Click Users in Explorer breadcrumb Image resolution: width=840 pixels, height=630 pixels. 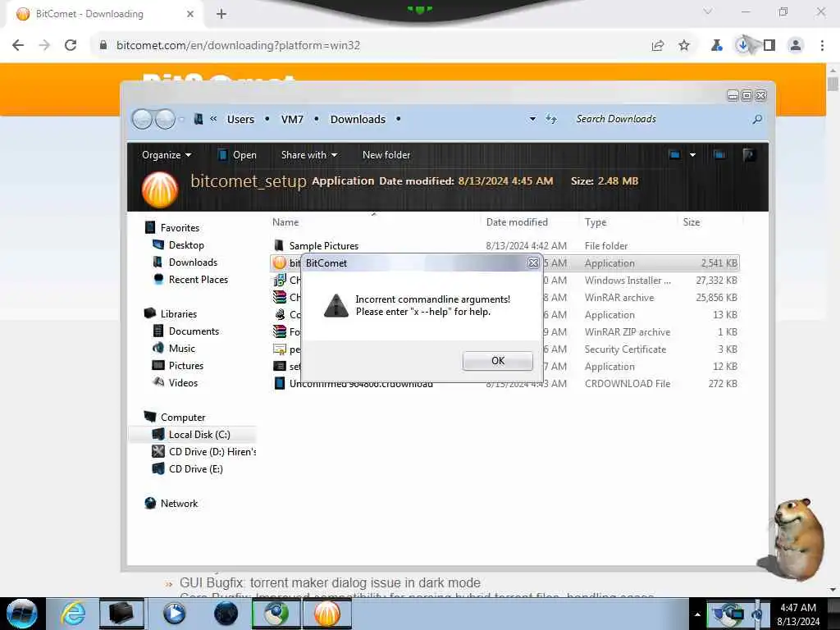point(240,119)
